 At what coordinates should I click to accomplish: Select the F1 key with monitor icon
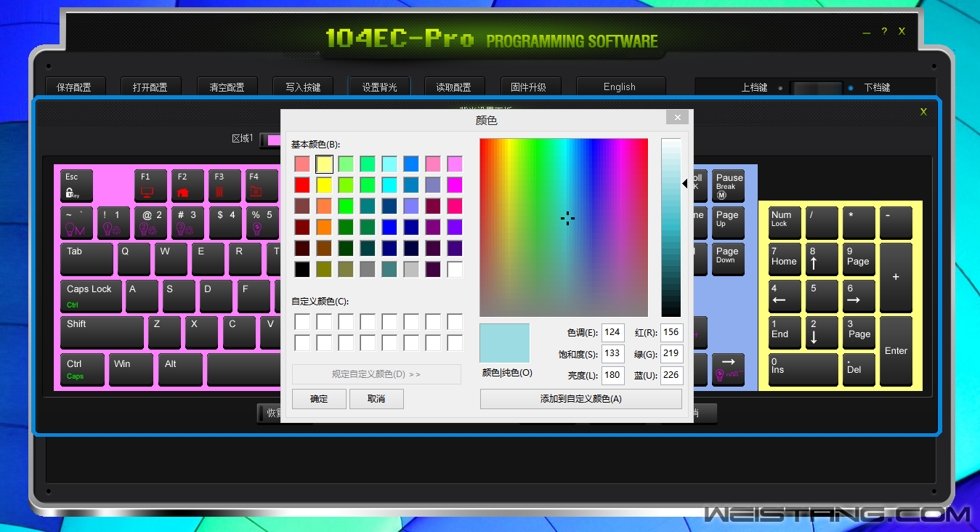(x=150, y=186)
